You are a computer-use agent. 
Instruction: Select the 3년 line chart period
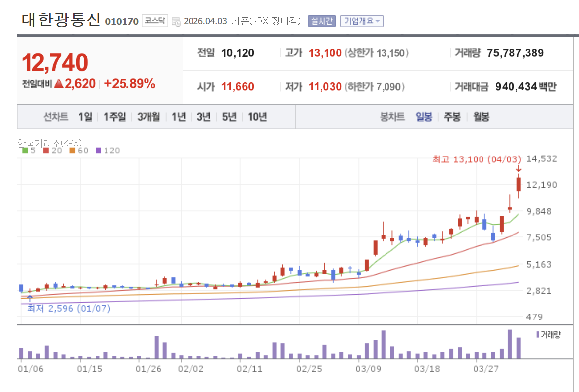point(204,117)
